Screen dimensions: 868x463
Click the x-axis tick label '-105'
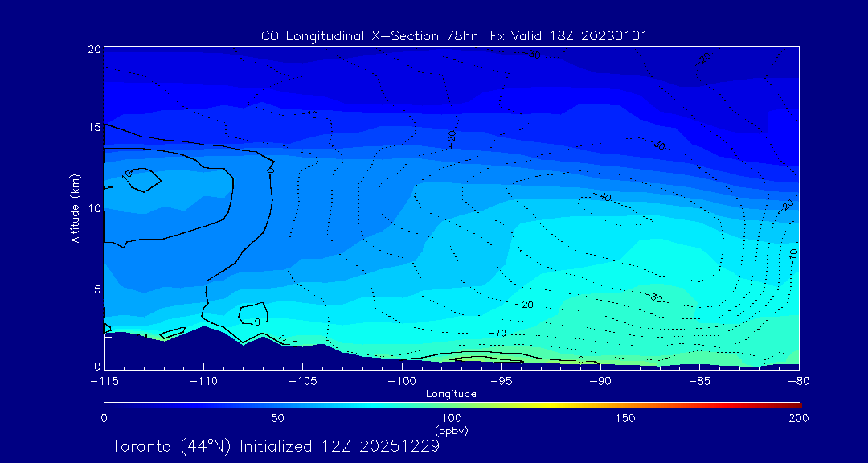pos(303,381)
